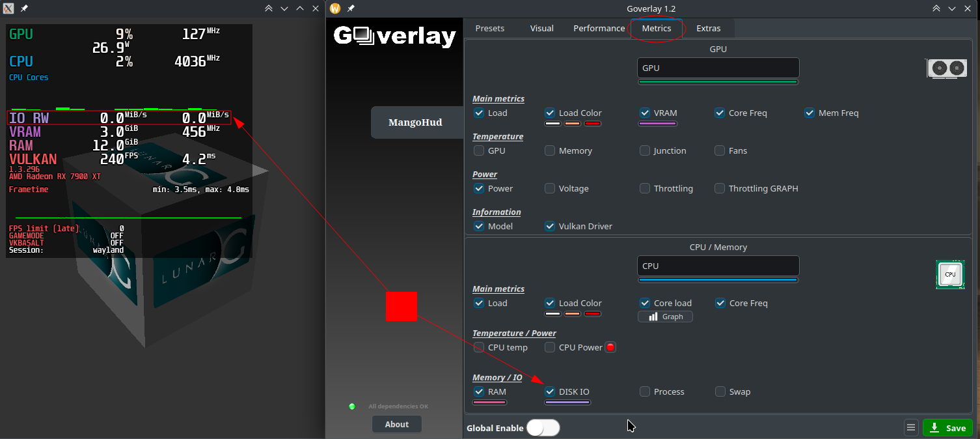Click 'AMD Radeon RX 7900 XT' text in overlay

(55, 177)
